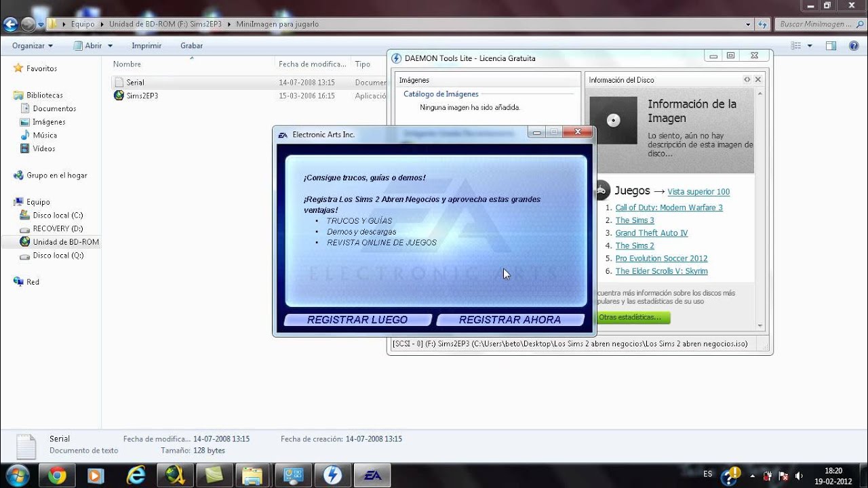Sort by the Fecha de modificación column
868x488 pixels.
point(313,64)
